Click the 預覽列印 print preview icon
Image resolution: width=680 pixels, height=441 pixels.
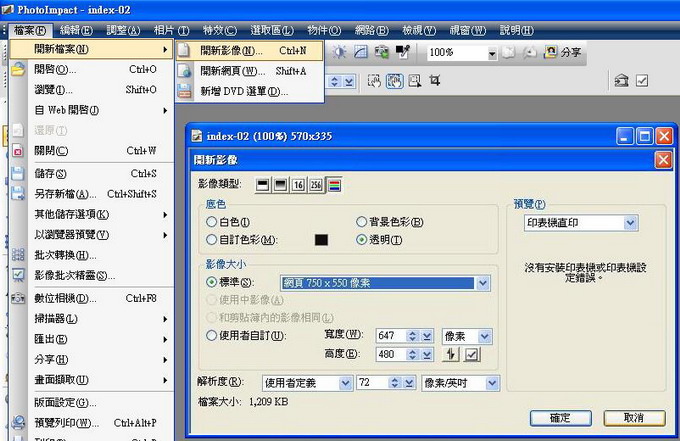18,422
